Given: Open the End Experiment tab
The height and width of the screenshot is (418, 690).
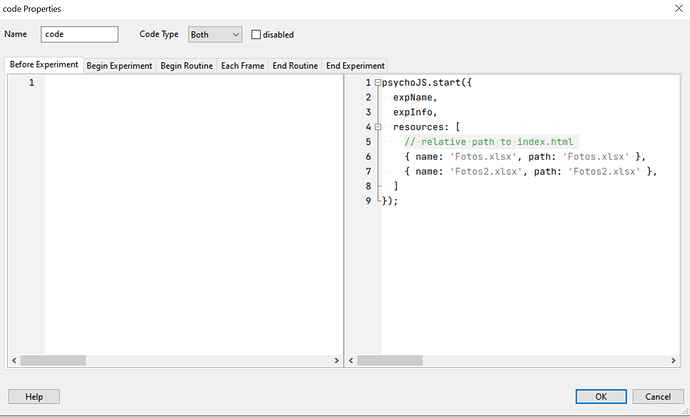Looking at the screenshot, I should (x=355, y=66).
